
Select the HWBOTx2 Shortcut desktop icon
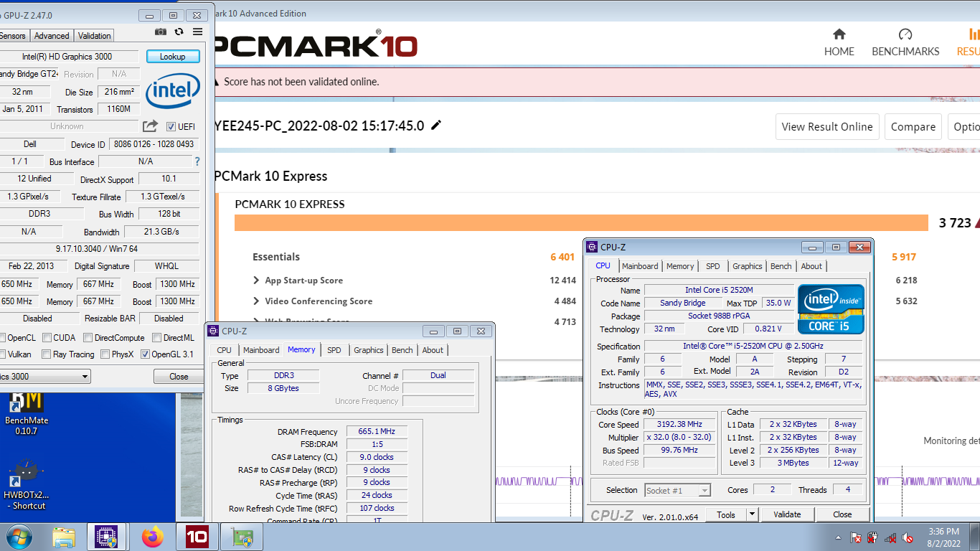tap(27, 484)
